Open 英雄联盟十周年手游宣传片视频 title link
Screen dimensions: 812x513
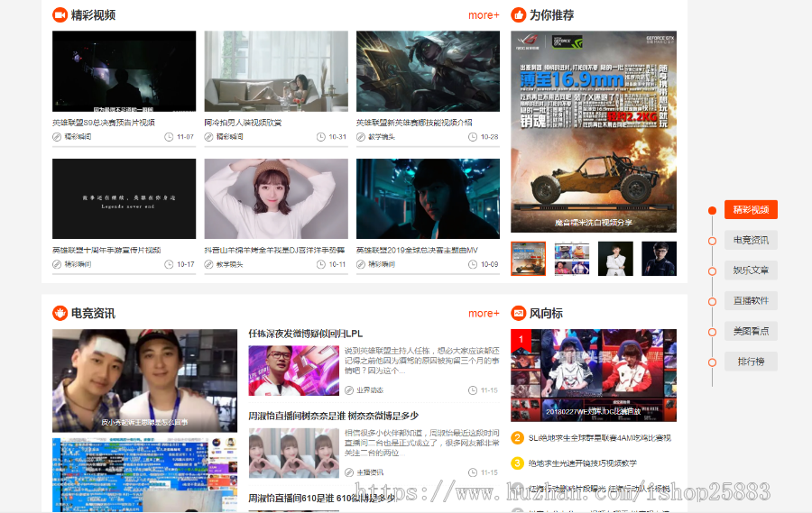(106, 250)
